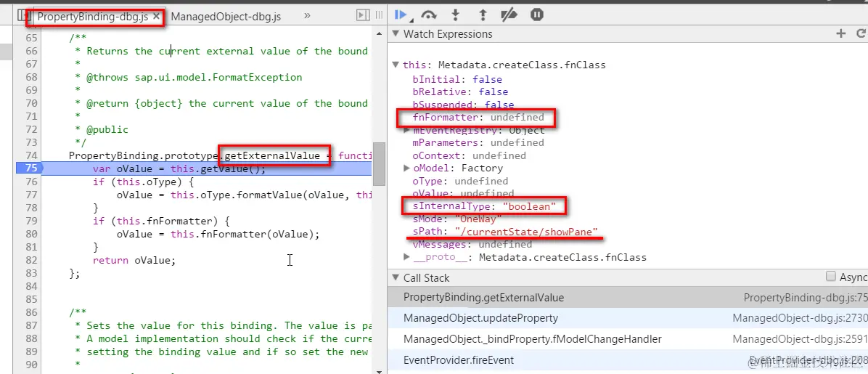Click the mParameters: undefined property

[x=478, y=142]
